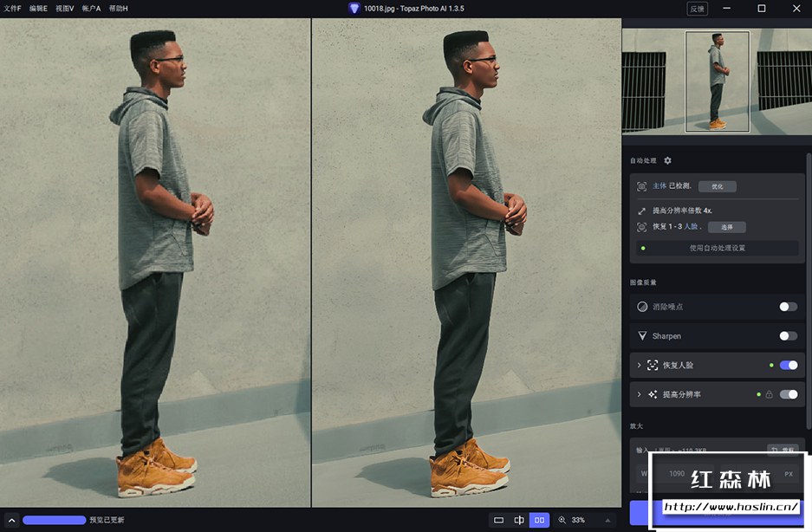Click the zoom magnifier icon
This screenshot has height=532, width=812.
[x=562, y=520]
